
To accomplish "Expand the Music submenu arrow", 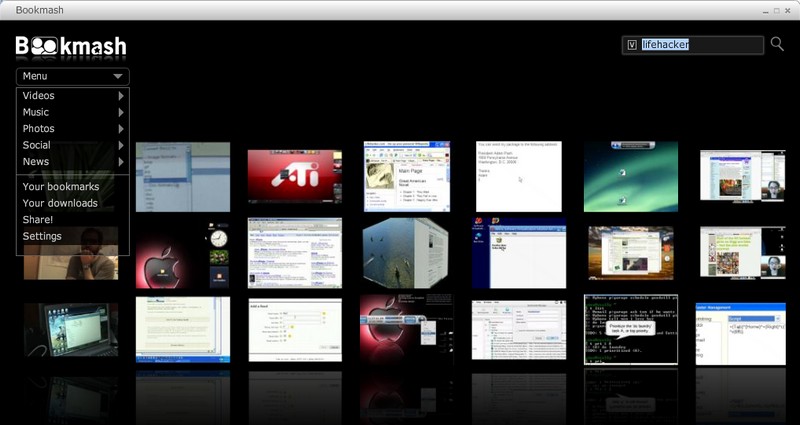I will click(121, 112).
